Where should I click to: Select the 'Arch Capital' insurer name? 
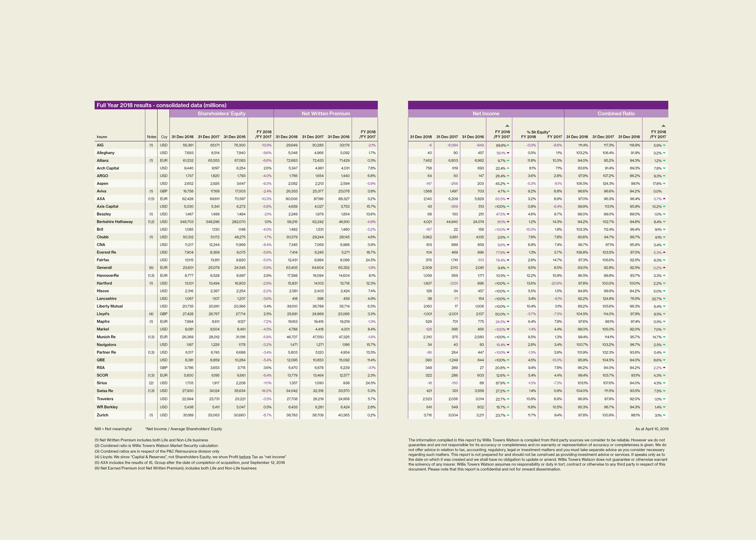108,168
